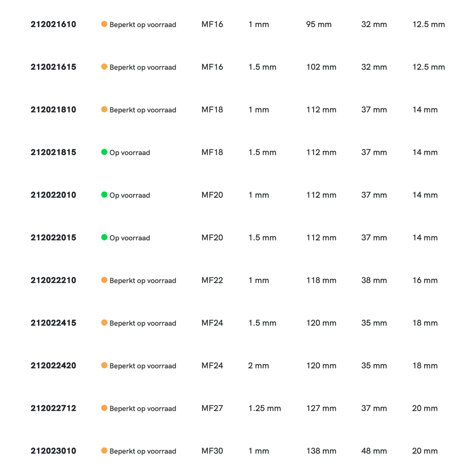Viewport: 476px width, 476px height.
Task: Open article number 212021610
Action: (x=53, y=24)
